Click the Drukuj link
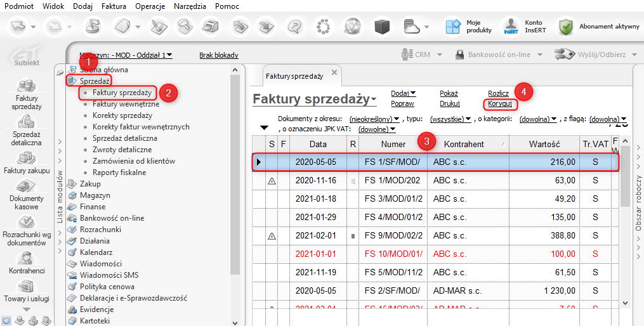 click(449, 103)
